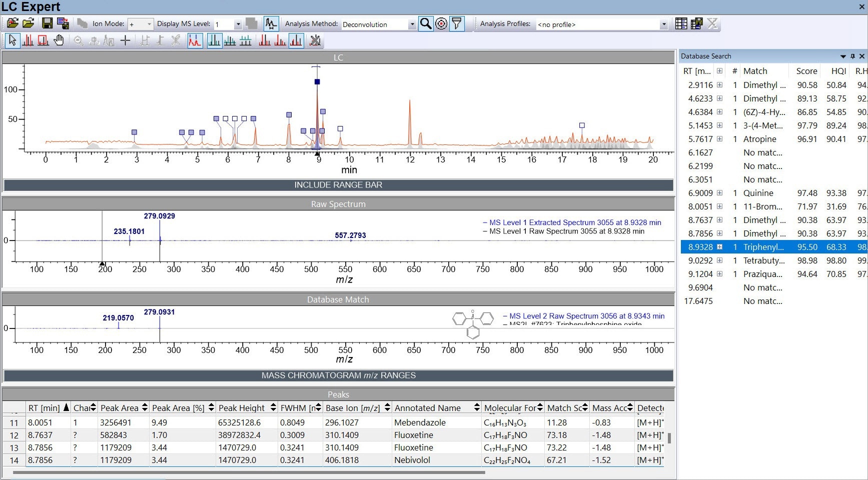
Task: Open the Ion Mode dropdown
Action: (x=149, y=23)
